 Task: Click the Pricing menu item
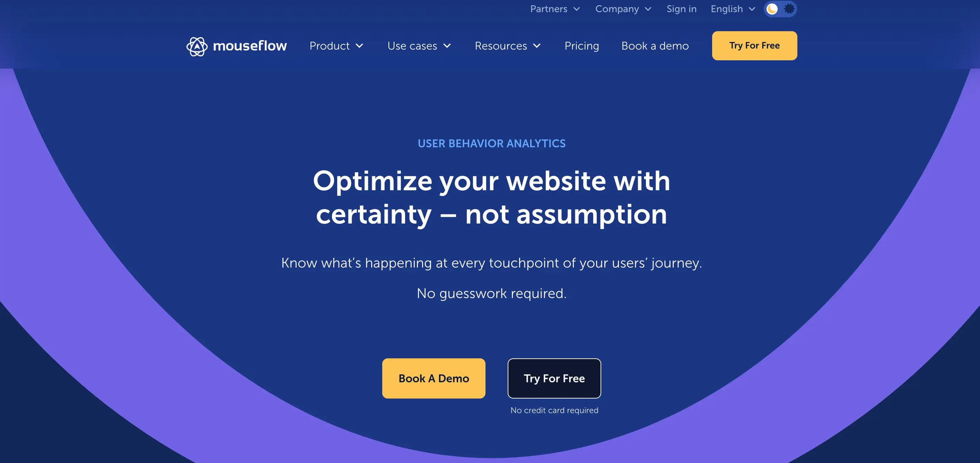581,46
